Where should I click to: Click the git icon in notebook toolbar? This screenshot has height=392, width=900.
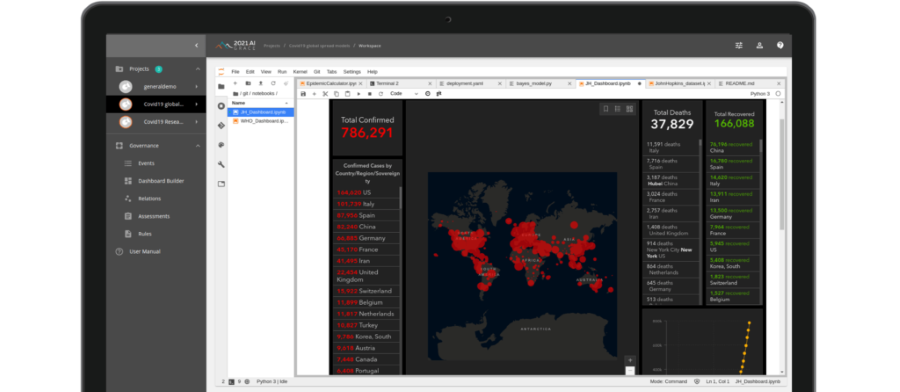click(439, 94)
